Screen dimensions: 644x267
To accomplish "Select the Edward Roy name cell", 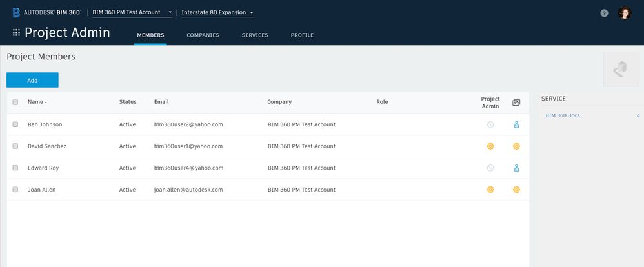I will pyautogui.click(x=43, y=168).
